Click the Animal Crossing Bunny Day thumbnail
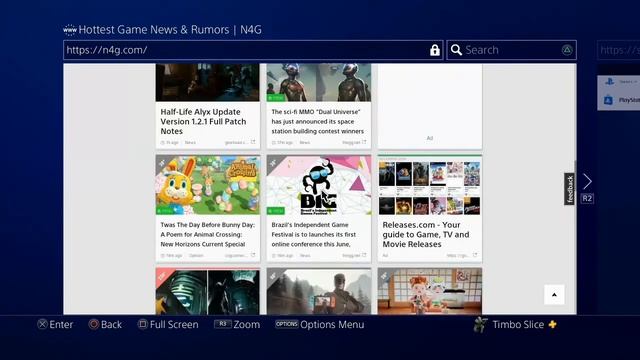This screenshot has width=640, height=360. click(x=208, y=185)
